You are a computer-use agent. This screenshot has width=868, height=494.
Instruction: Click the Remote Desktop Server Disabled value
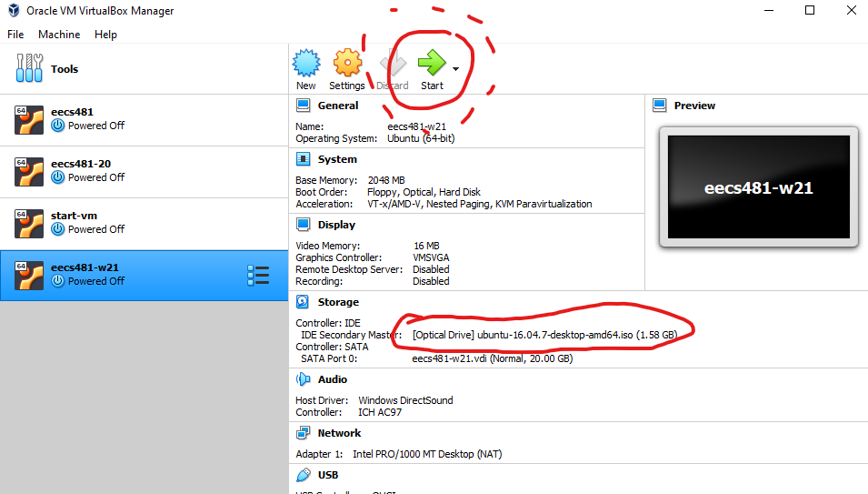click(x=431, y=269)
